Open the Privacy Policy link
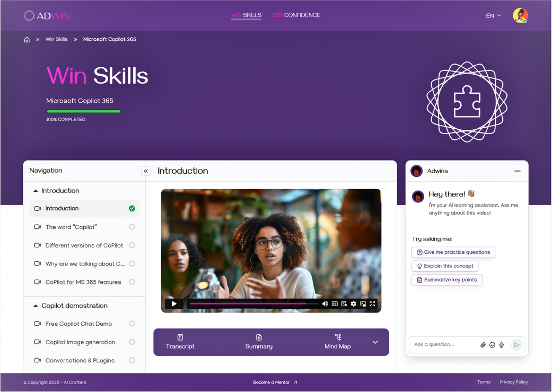The height and width of the screenshot is (392, 552). 514,382
